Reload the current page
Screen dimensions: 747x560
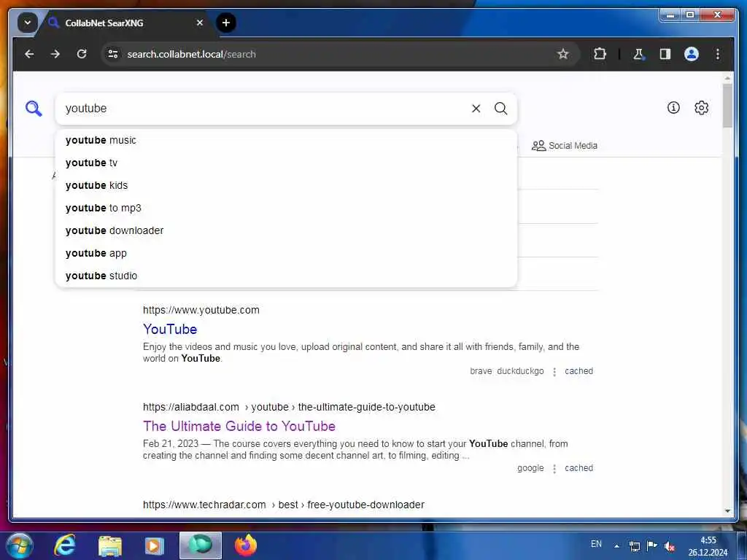82,54
